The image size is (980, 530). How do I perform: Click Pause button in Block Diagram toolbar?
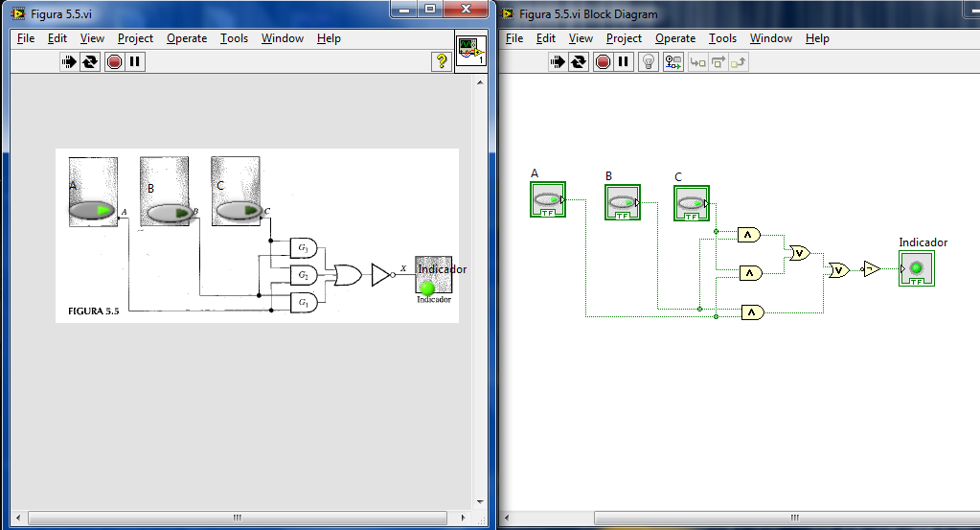623,62
